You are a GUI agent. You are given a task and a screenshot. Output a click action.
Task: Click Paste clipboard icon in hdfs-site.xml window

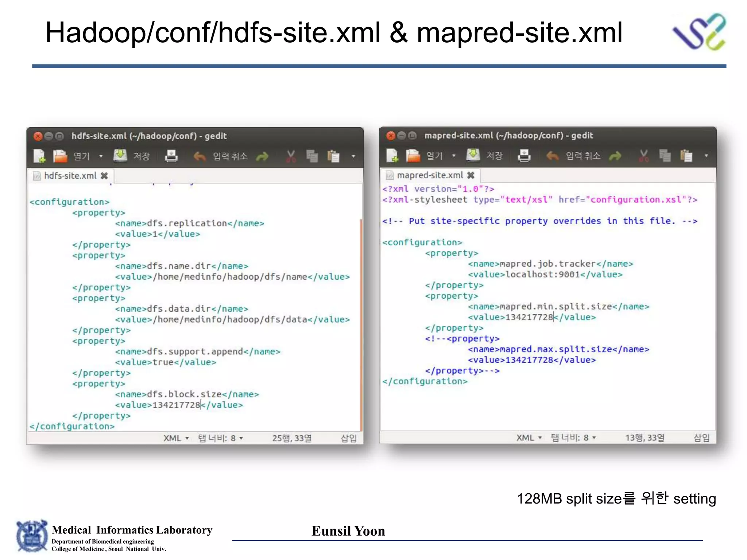[x=333, y=156]
